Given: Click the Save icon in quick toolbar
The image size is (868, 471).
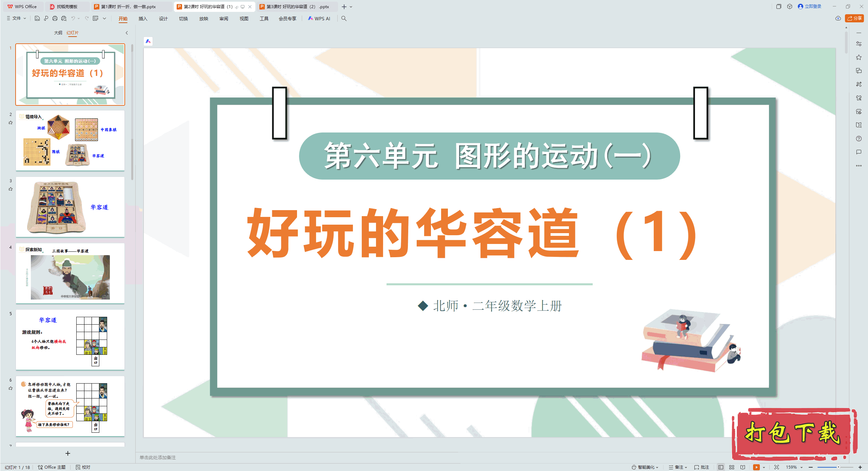Looking at the screenshot, I should click(37, 19).
